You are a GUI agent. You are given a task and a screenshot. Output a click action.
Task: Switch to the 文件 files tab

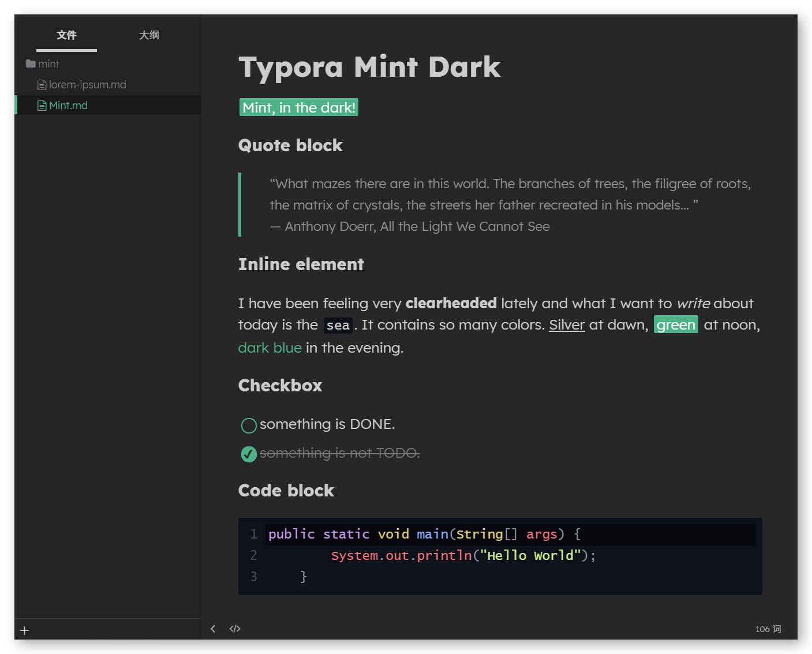[66, 35]
